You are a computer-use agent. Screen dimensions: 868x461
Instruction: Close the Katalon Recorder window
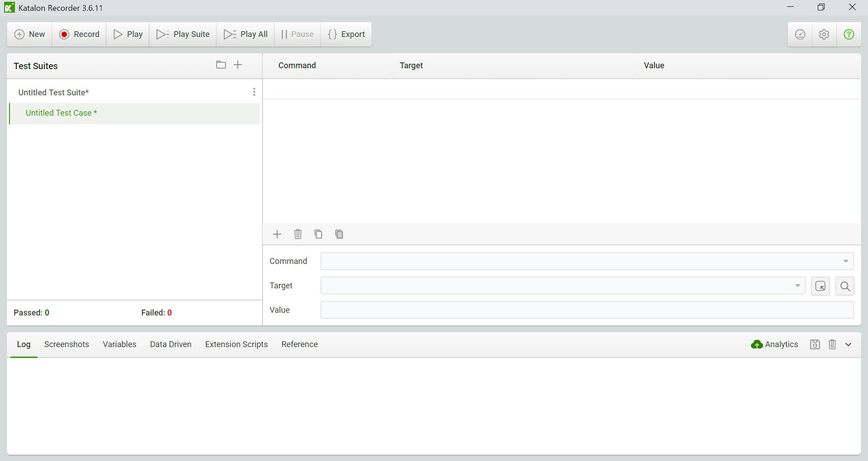852,7
